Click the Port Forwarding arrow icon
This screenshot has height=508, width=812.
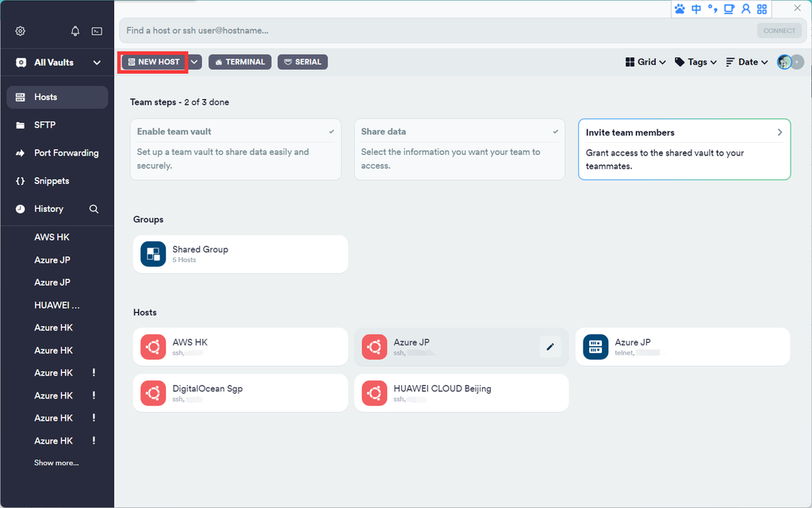tap(20, 153)
